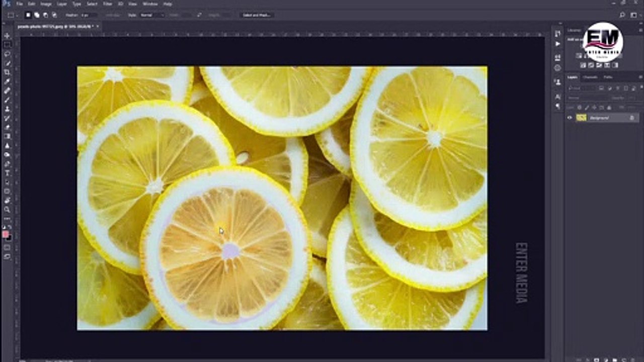The width and height of the screenshot is (644, 362).
Task: Select the Quick Selection tool
Action: coord(7,63)
